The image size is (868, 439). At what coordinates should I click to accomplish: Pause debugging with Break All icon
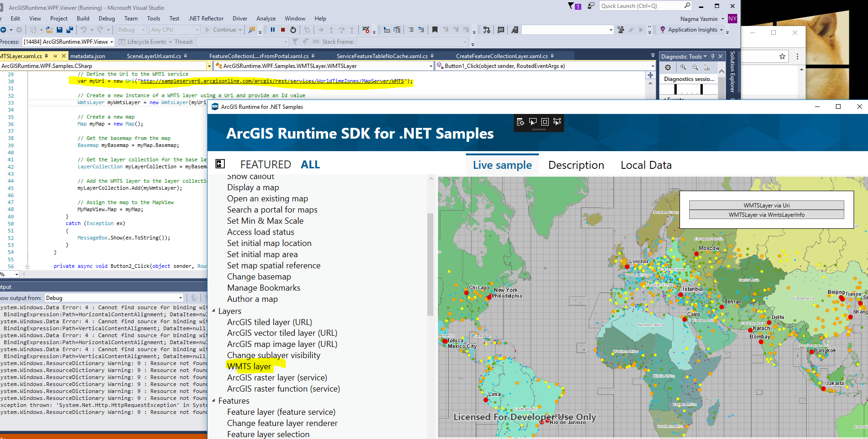click(x=273, y=30)
